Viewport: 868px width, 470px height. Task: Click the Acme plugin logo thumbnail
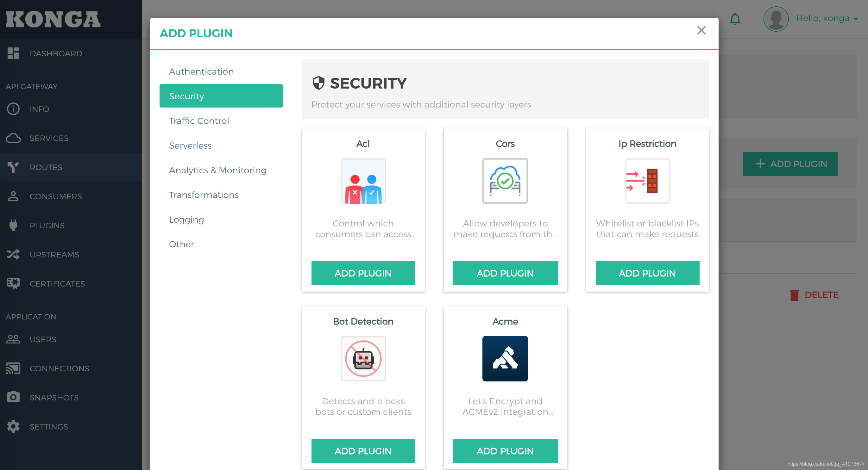pyautogui.click(x=505, y=359)
